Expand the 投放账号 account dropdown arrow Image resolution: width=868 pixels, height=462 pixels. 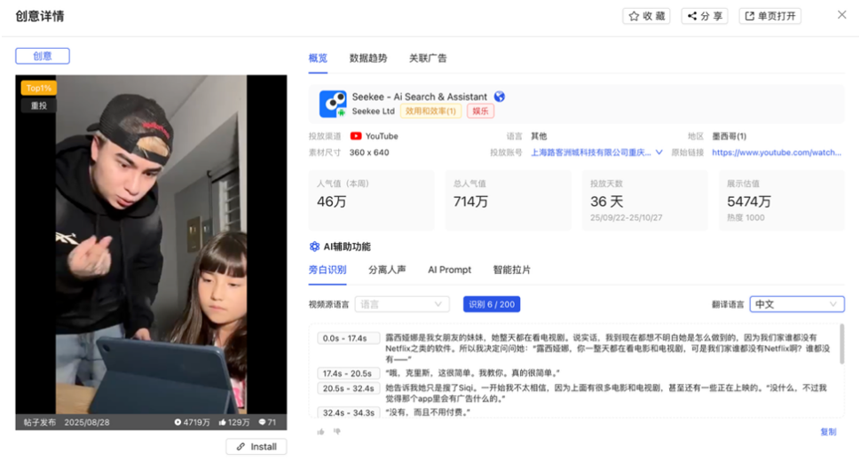[659, 153]
